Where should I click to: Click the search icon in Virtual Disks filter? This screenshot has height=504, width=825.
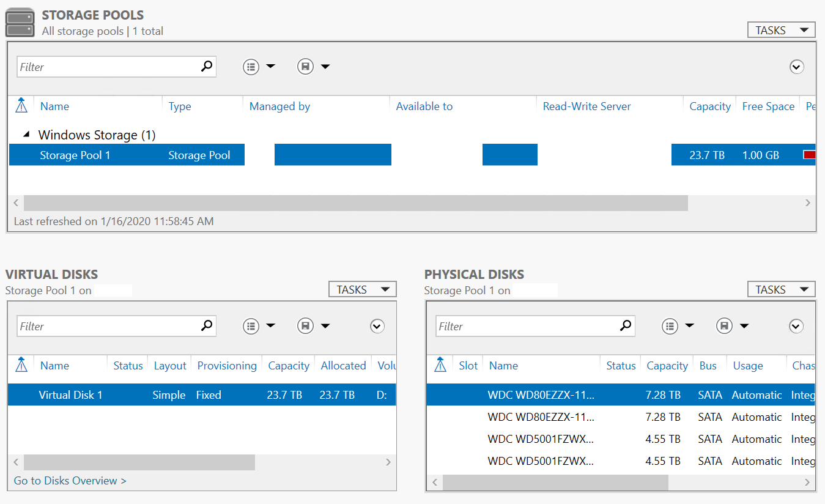tap(207, 326)
